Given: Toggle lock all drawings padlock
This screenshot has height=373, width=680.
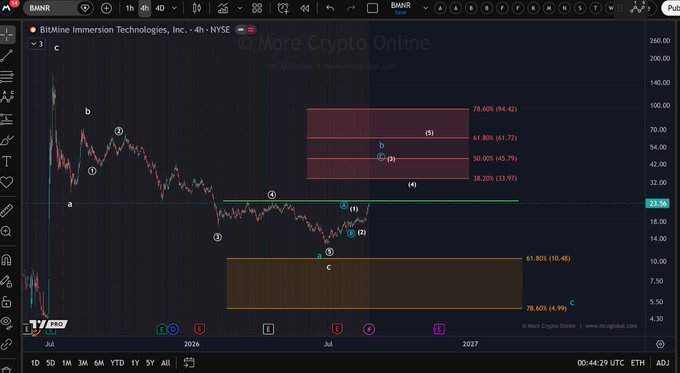Looking at the screenshot, I should click(7, 301).
